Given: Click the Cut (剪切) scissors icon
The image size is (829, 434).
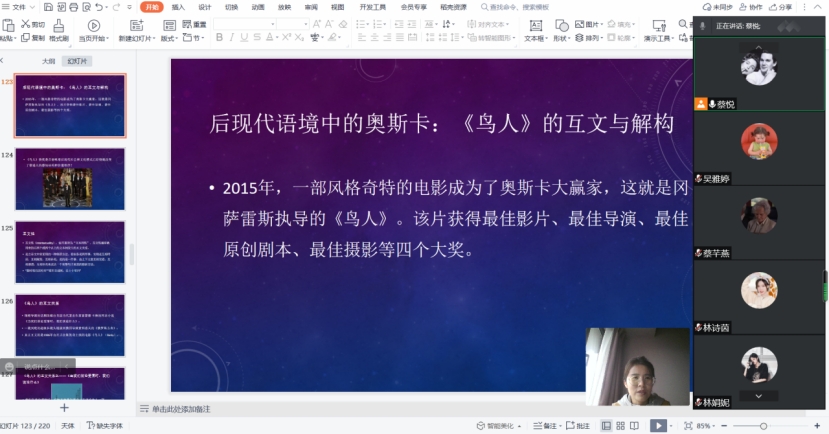Looking at the screenshot, I should [x=25, y=24].
